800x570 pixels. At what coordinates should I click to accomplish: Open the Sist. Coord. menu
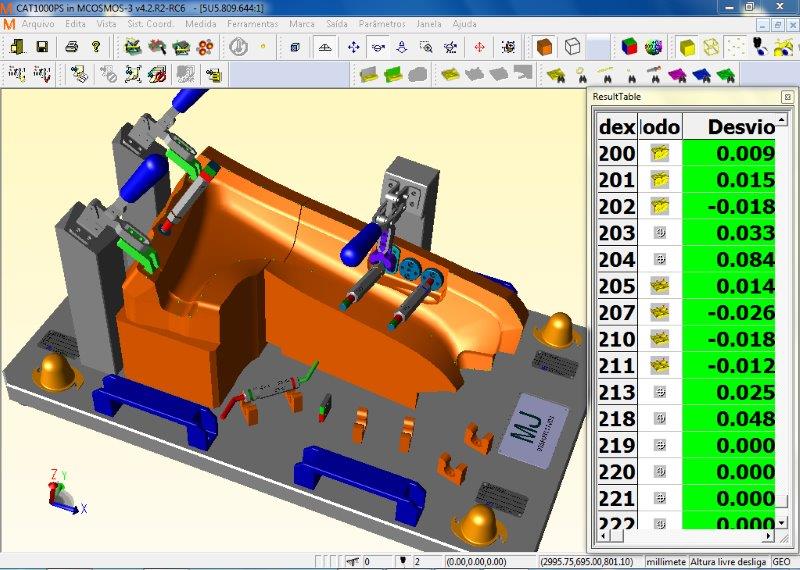[151, 24]
